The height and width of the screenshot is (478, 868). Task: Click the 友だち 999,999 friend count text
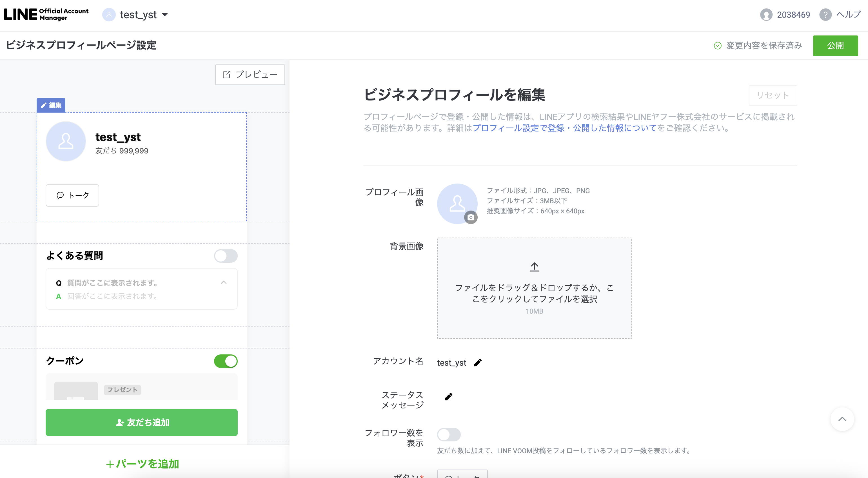[122, 151]
